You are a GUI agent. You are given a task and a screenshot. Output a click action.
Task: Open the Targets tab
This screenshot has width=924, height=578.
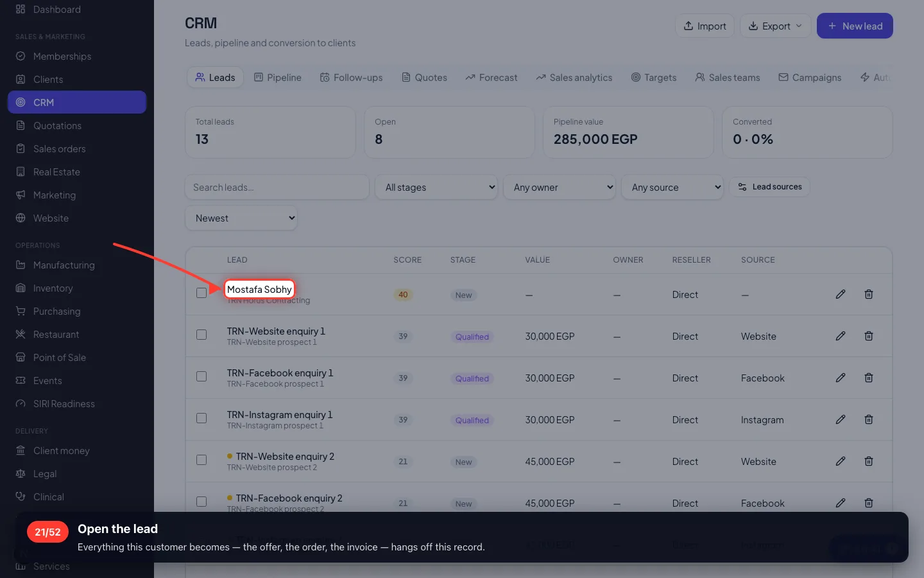(x=654, y=78)
